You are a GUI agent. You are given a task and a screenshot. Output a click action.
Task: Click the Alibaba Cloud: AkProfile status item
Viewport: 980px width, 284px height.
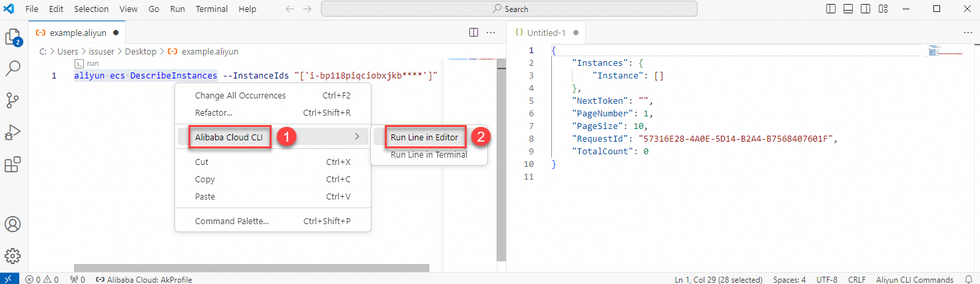[144, 279]
